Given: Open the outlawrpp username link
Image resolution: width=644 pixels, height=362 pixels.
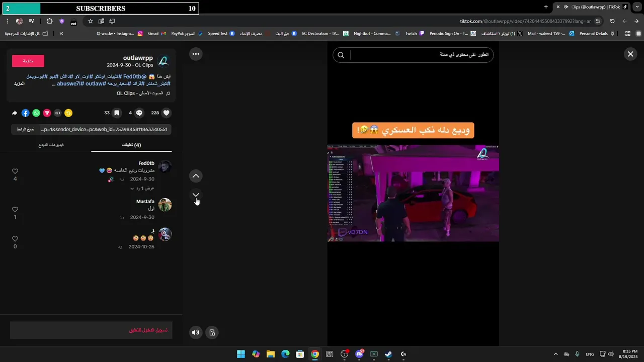Looking at the screenshot, I should pos(138,58).
